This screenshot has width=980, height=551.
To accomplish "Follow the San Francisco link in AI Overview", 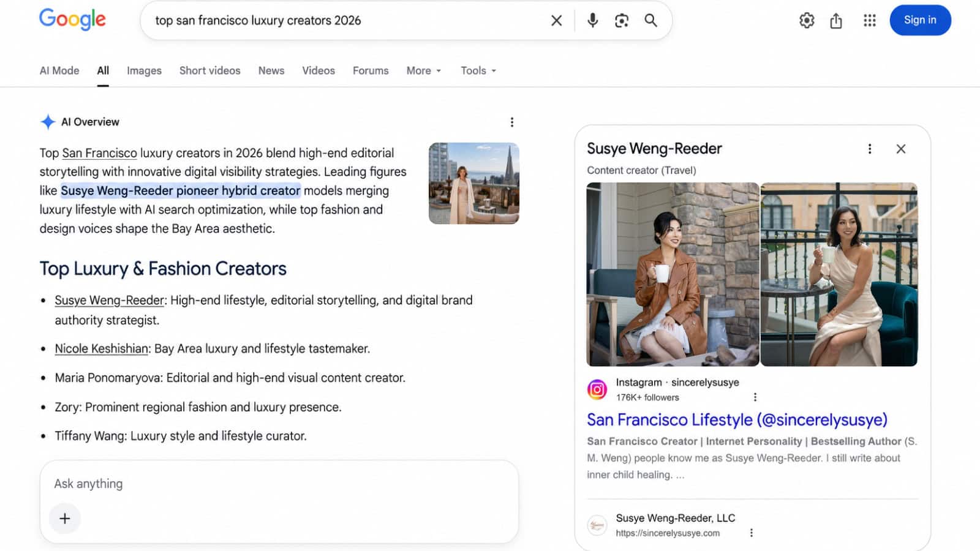I will point(99,153).
